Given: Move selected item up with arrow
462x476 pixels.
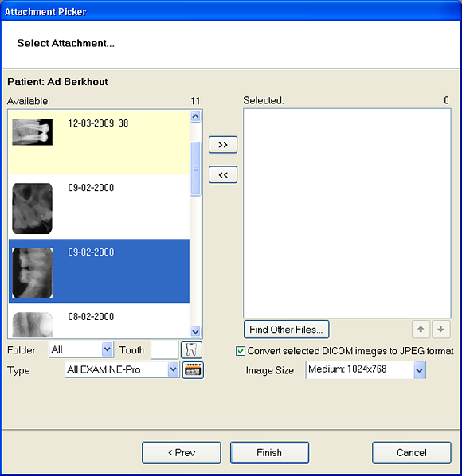Looking at the screenshot, I should pyautogui.click(x=421, y=329).
